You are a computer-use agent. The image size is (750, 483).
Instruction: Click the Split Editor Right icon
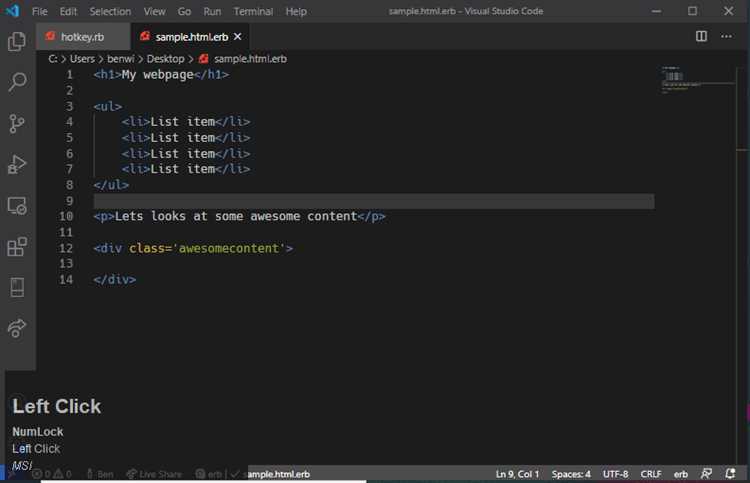(701, 36)
